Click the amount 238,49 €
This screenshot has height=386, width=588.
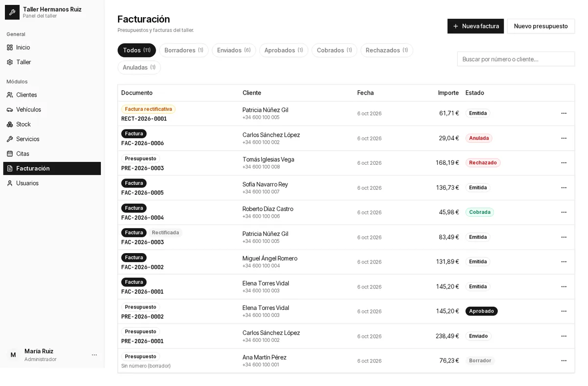coord(447,336)
